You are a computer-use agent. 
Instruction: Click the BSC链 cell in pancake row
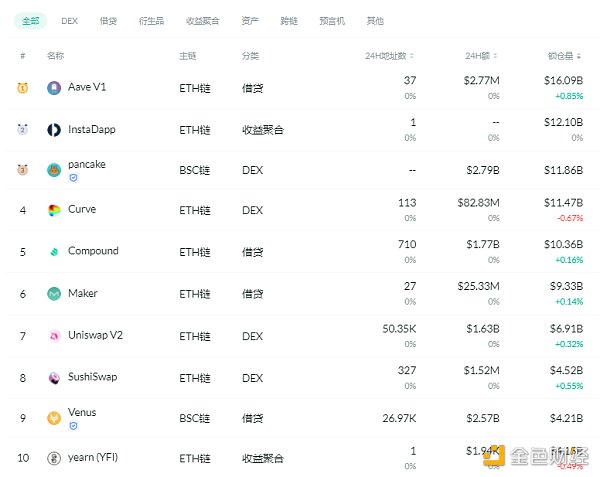194,170
